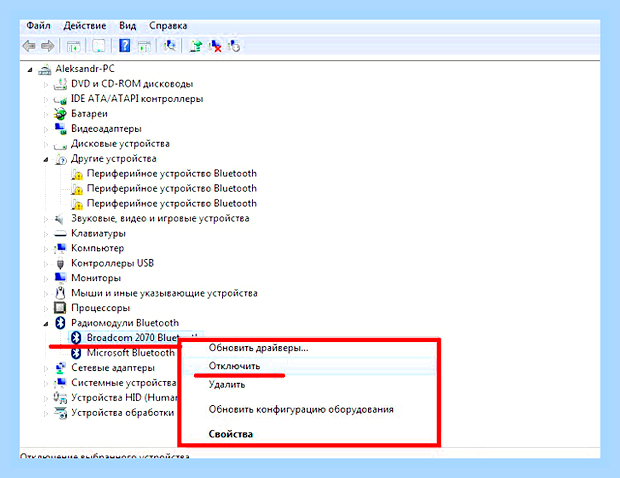The width and height of the screenshot is (620, 478).
Task: Open the Справка menu
Action: (x=168, y=26)
